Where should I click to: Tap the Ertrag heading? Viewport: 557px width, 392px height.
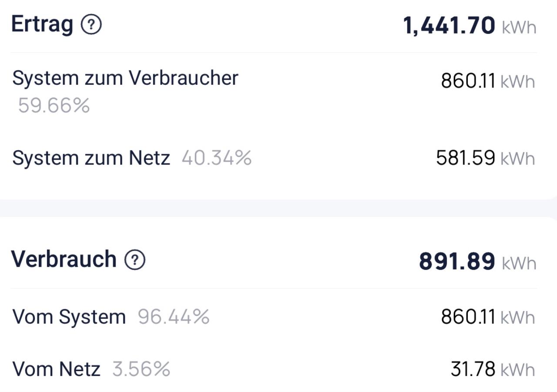[x=42, y=24]
